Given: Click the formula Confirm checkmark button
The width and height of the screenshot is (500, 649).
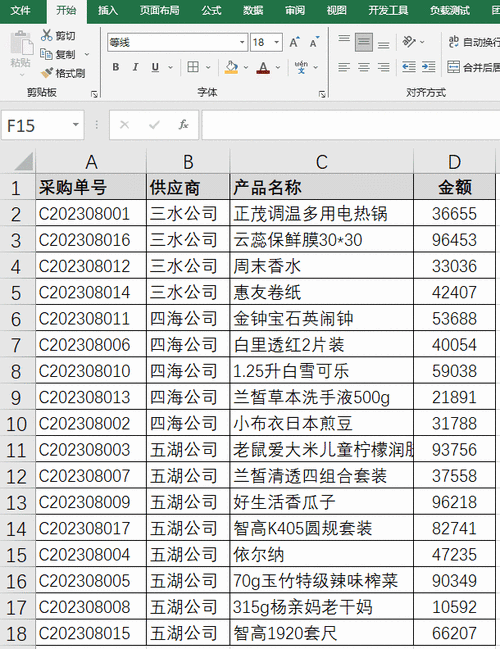Looking at the screenshot, I should tap(154, 125).
